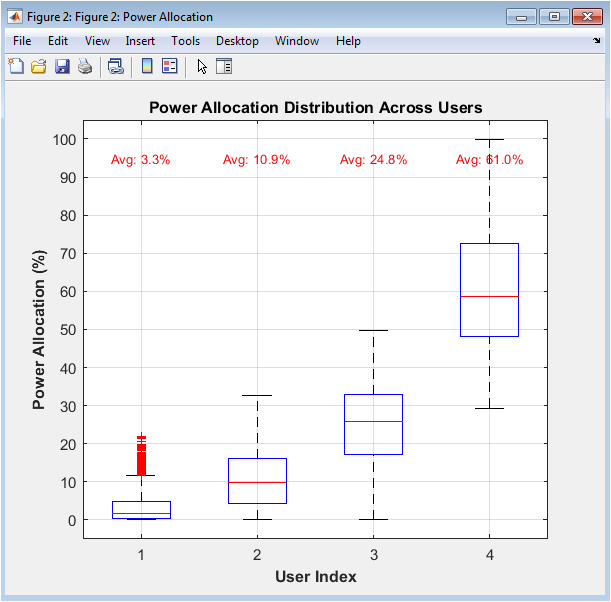The height and width of the screenshot is (602, 611).
Task: Insert a legend using the toolbar icon
Action: (169, 66)
